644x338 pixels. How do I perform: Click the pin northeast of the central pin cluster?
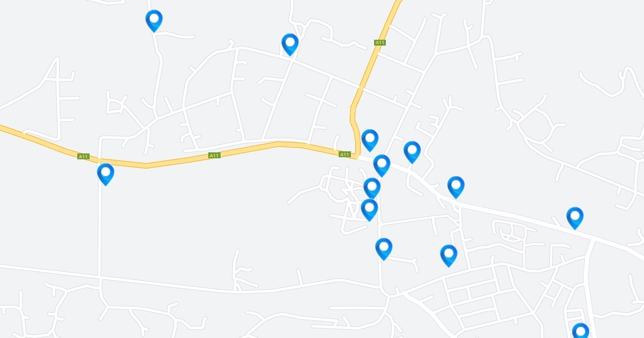pos(412,152)
